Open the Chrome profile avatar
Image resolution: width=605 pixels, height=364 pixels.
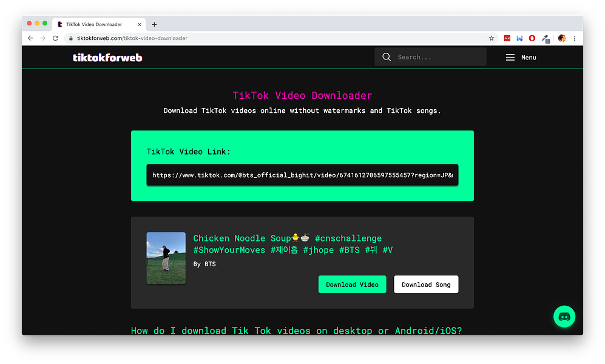pyautogui.click(x=562, y=38)
